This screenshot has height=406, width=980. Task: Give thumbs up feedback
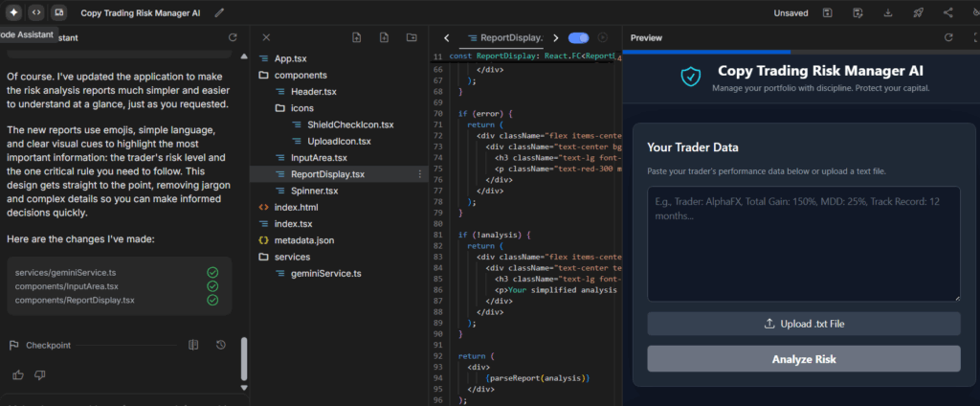coord(18,375)
